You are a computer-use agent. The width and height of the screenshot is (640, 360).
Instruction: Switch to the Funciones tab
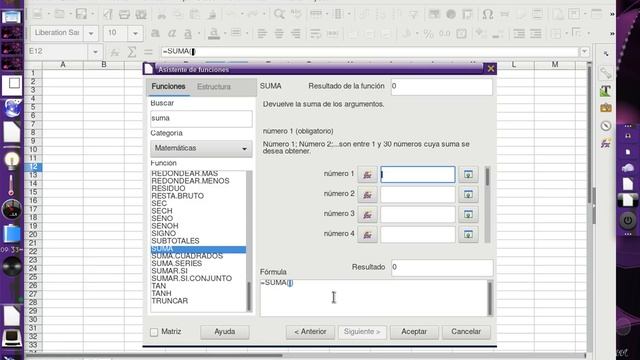tap(168, 87)
